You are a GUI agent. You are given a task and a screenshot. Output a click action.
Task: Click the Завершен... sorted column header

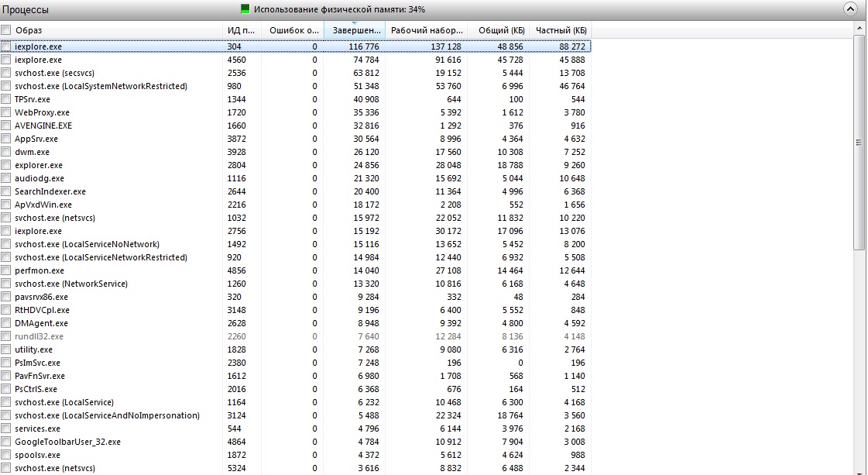[x=355, y=30]
